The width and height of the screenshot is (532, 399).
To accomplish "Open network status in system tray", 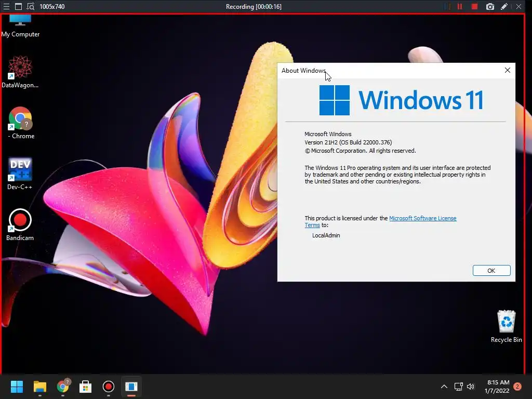I will (458, 387).
